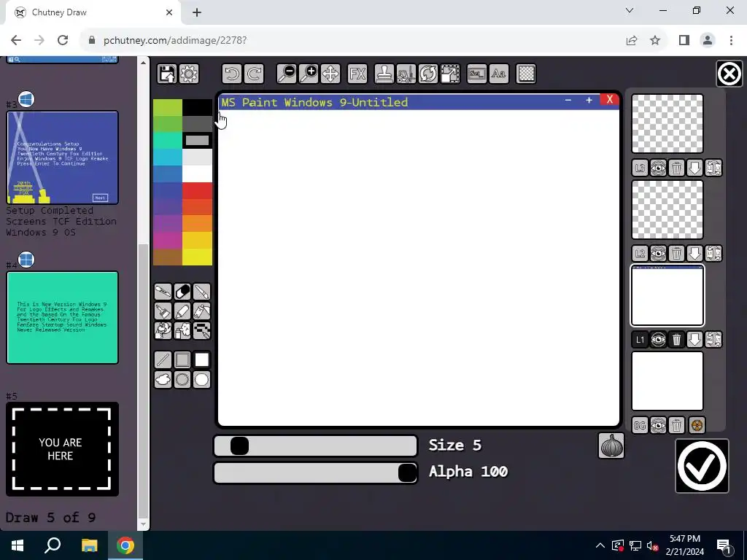Select the marker pen tool
Image resolution: width=747 pixels, height=560 pixels.
pos(182,311)
